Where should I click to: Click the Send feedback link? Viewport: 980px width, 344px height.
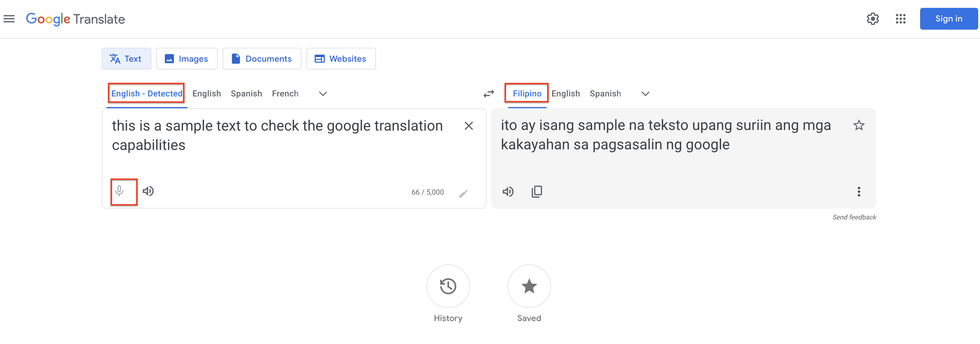(x=854, y=217)
